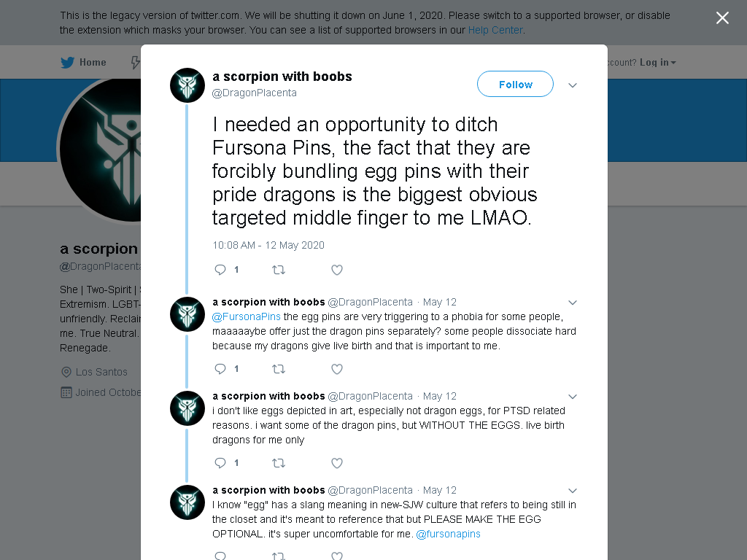The image size is (747, 560).
Task: Retweet the main Fursona Pins tweet
Action: [278, 270]
